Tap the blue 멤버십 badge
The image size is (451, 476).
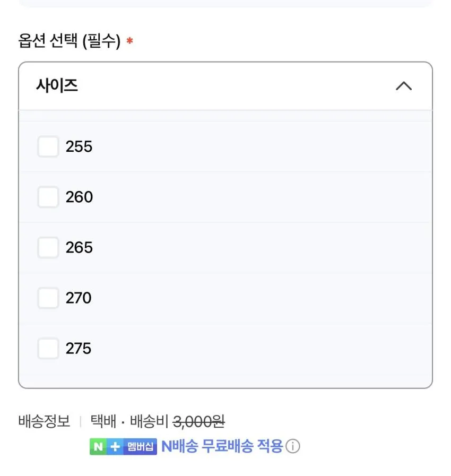pyautogui.click(x=140, y=447)
